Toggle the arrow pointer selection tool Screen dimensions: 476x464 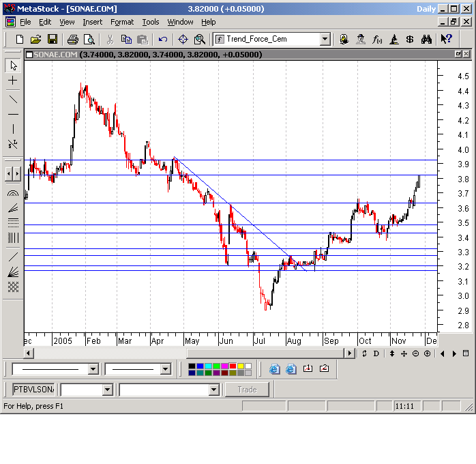click(13, 66)
